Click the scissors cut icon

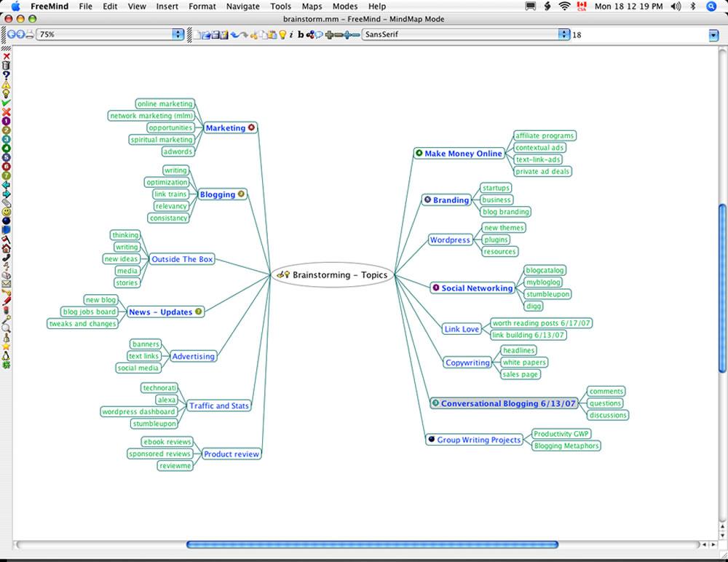253,34
